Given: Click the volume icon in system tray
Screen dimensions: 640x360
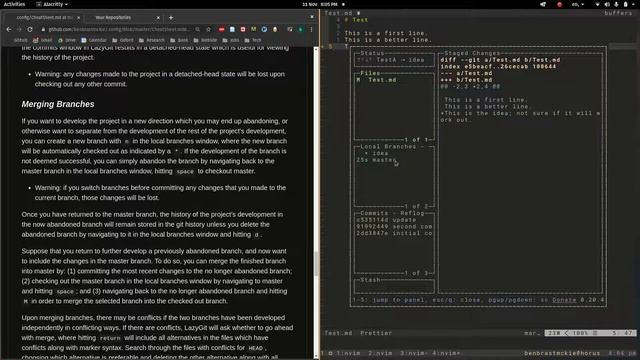Looking at the screenshot, I should pos(607,4).
